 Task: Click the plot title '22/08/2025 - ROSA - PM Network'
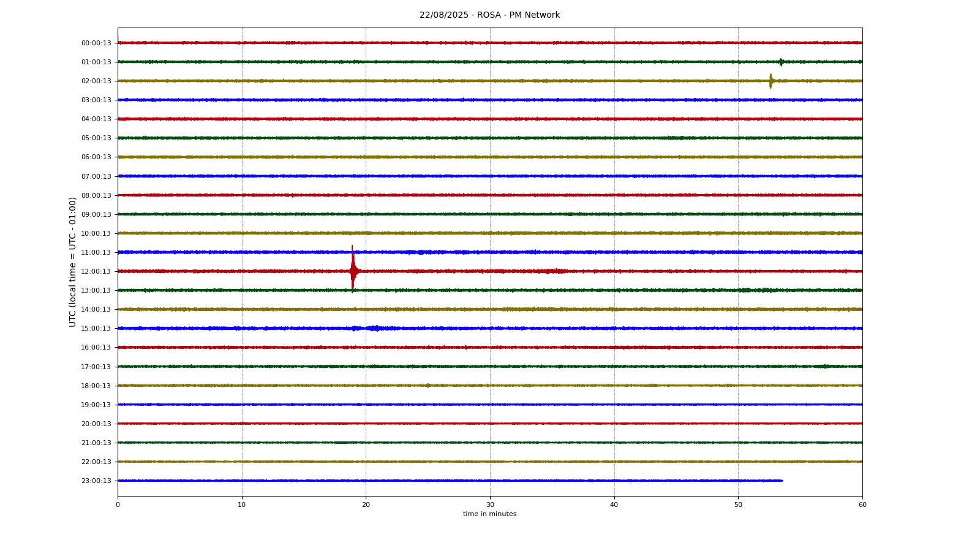[x=489, y=15]
